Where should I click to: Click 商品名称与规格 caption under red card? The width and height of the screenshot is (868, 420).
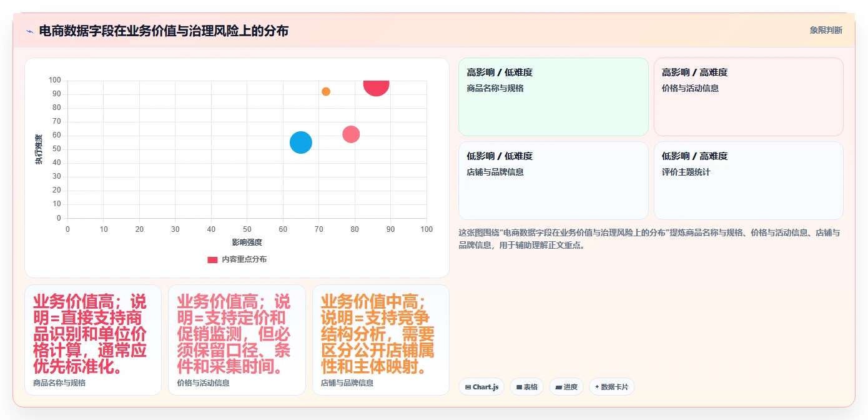point(59,383)
